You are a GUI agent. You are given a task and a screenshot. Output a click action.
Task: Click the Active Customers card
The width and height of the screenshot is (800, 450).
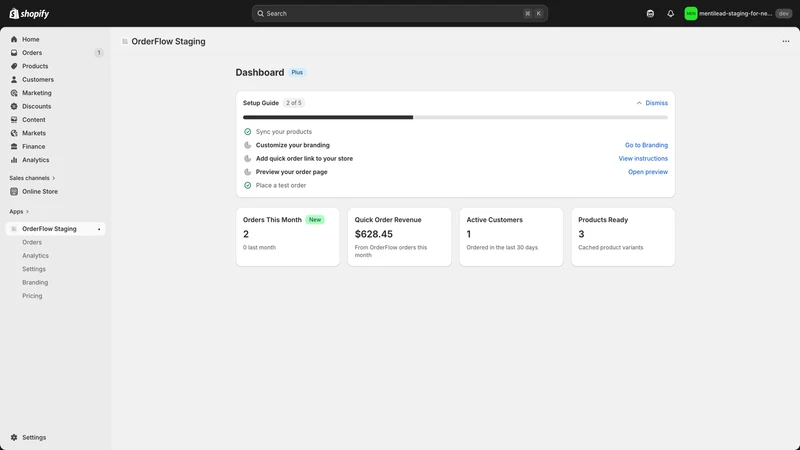[511, 237]
